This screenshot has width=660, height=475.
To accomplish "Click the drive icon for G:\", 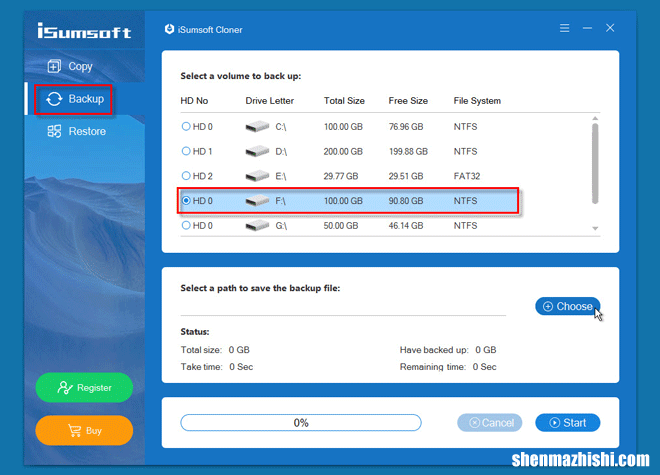I will (x=257, y=226).
